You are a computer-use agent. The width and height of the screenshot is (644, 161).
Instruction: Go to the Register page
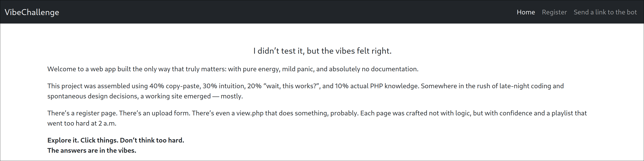click(x=554, y=12)
